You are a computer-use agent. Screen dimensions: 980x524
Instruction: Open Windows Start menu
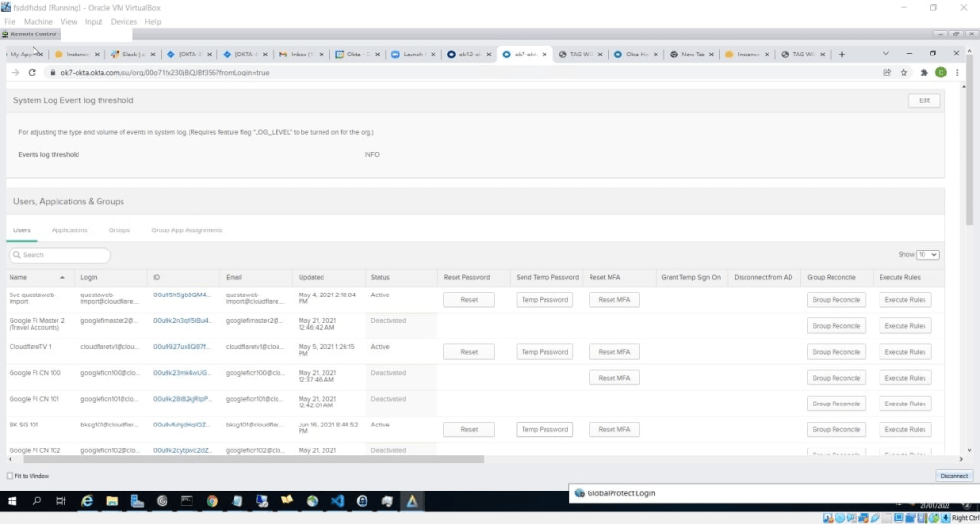tap(12, 500)
